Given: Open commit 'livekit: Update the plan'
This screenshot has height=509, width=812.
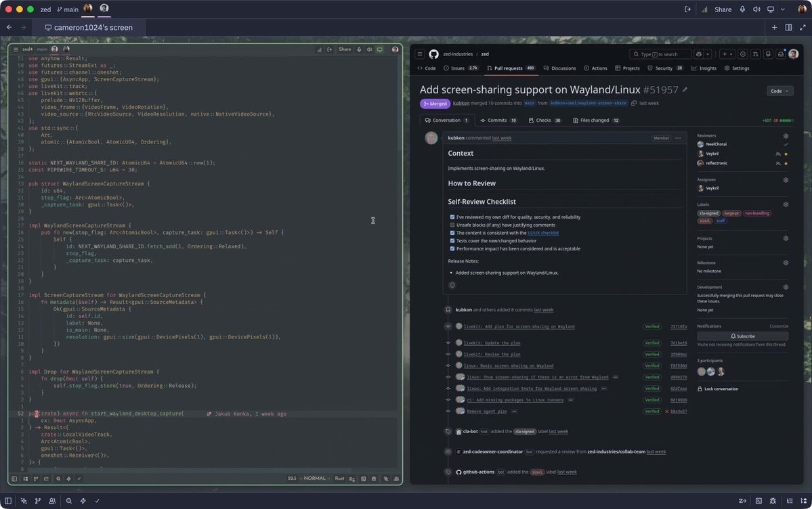Looking at the screenshot, I should [492, 342].
